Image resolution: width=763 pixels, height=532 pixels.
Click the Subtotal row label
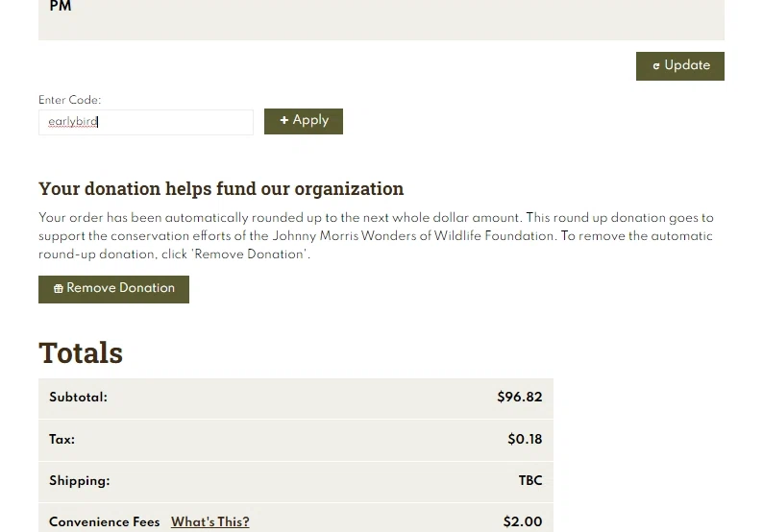click(x=78, y=398)
